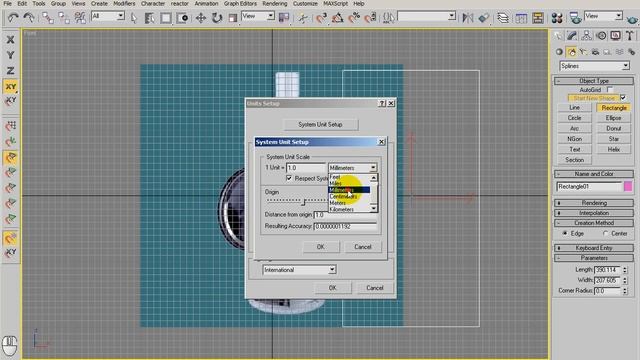Select the Edge creation method radio
This screenshot has width=640, height=360.
point(565,233)
